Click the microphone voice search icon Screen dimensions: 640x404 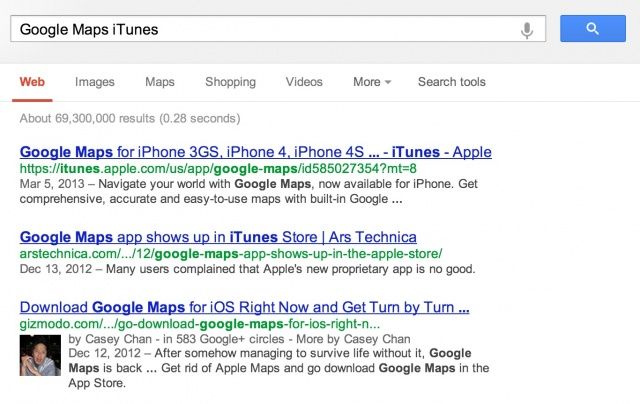coord(527,30)
